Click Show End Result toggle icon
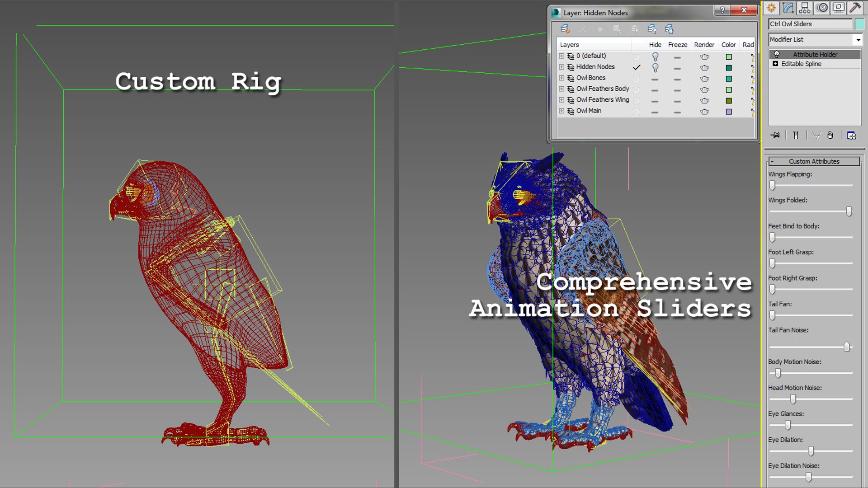The width and height of the screenshot is (868, 488). tap(796, 135)
